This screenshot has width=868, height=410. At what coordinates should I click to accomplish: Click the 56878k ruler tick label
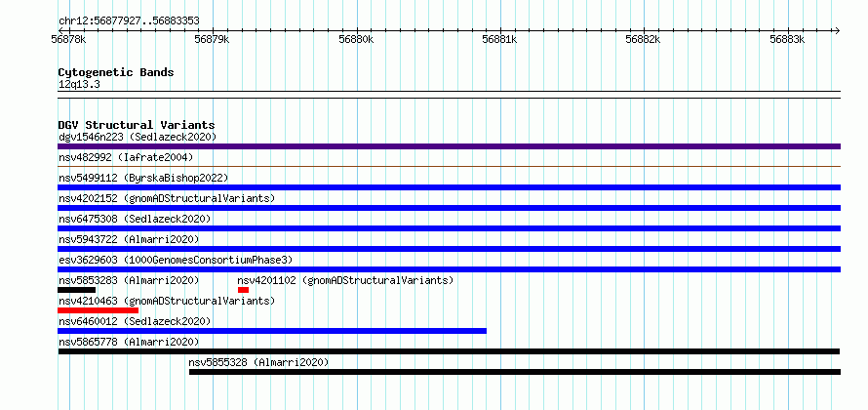tap(68, 40)
